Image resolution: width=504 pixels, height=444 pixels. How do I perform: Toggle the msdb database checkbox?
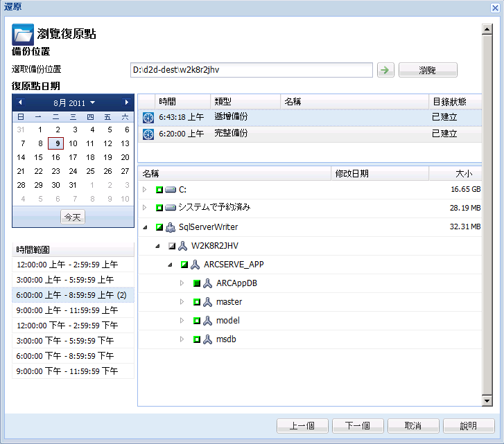[x=197, y=339]
